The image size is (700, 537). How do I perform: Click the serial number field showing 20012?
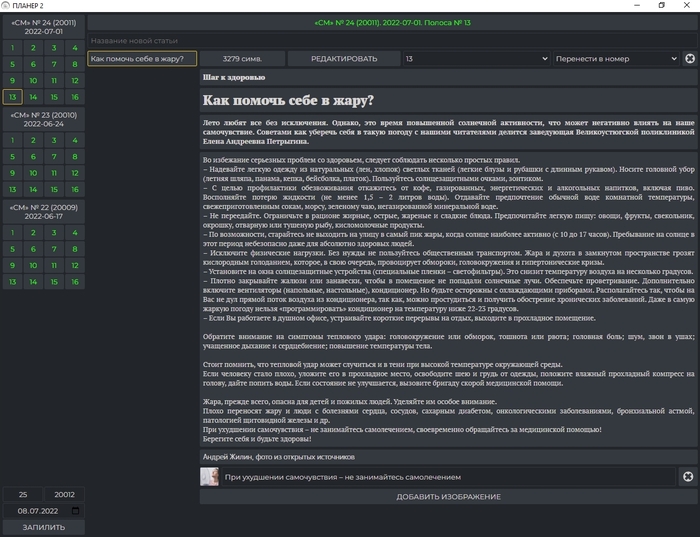(x=64, y=494)
